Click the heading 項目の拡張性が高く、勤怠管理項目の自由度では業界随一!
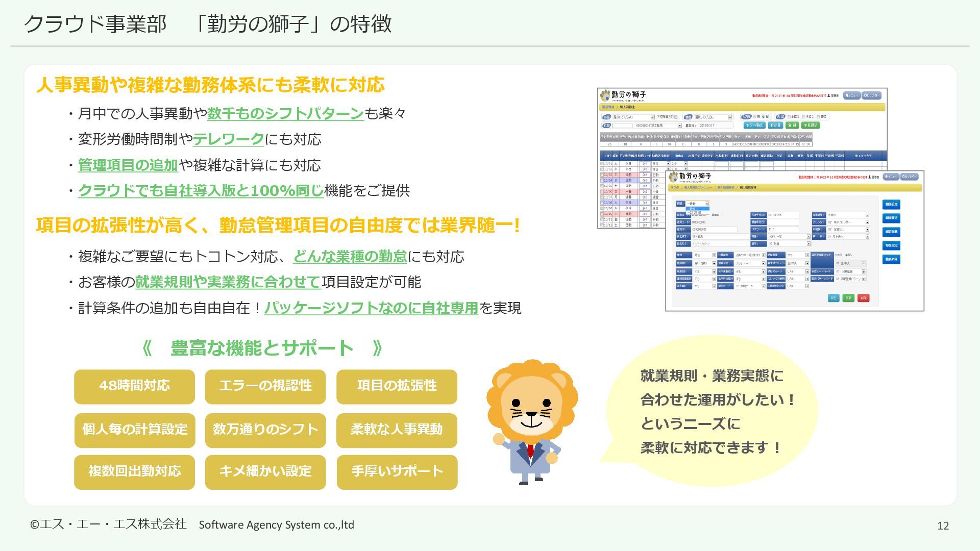The height and width of the screenshot is (551, 980). point(278,226)
